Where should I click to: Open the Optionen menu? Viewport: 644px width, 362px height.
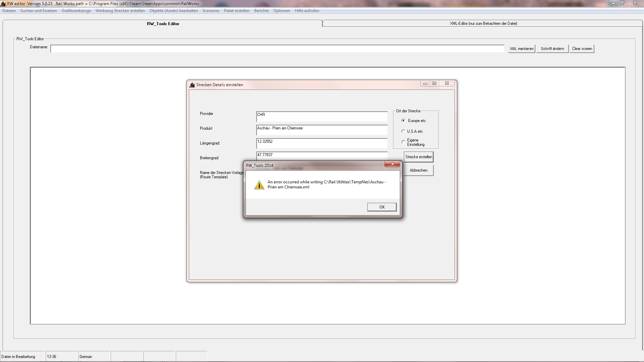(281, 11)
